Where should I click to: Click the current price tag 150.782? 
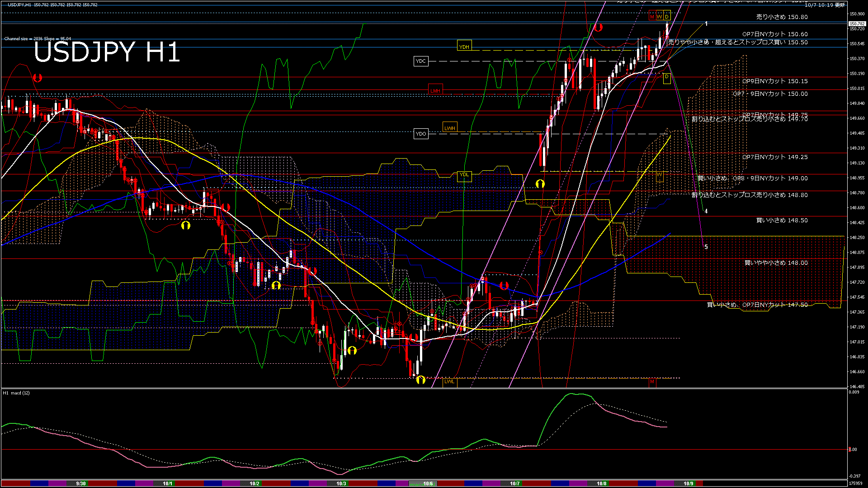click(x=857, y=23)
